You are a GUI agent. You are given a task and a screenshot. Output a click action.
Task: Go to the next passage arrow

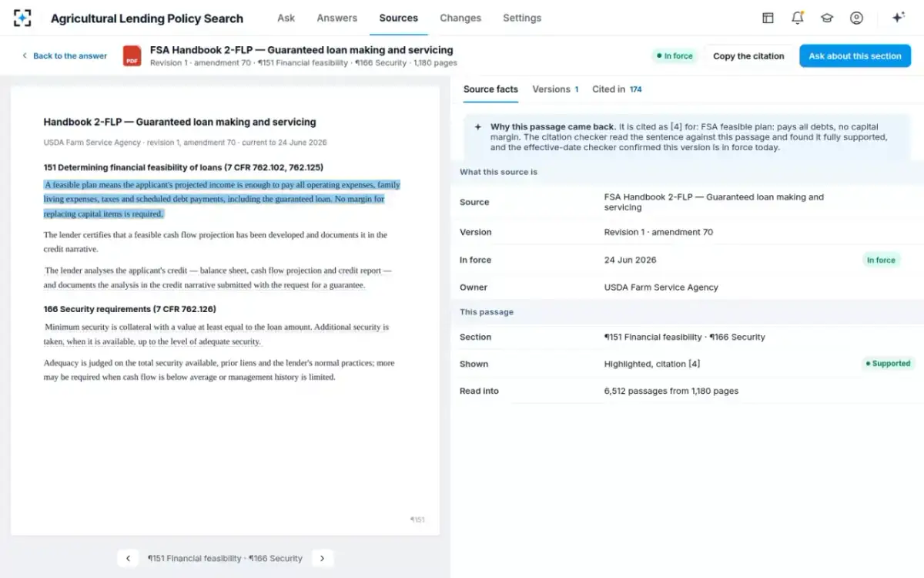[x=323, y=558]
